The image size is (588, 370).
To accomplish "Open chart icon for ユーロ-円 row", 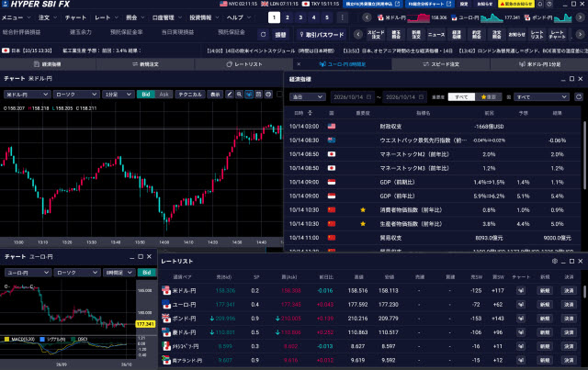I will 521,305.
